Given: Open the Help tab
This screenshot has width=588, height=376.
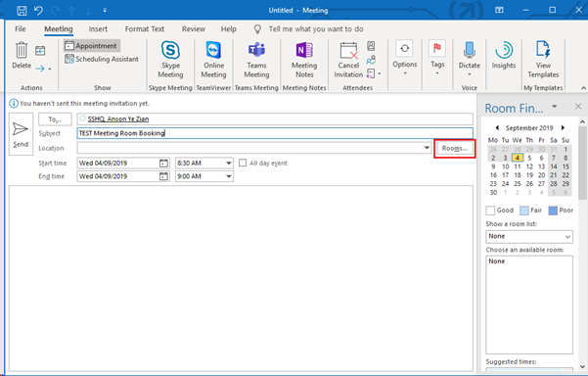Looking at the screenshot, I should 228,29.
